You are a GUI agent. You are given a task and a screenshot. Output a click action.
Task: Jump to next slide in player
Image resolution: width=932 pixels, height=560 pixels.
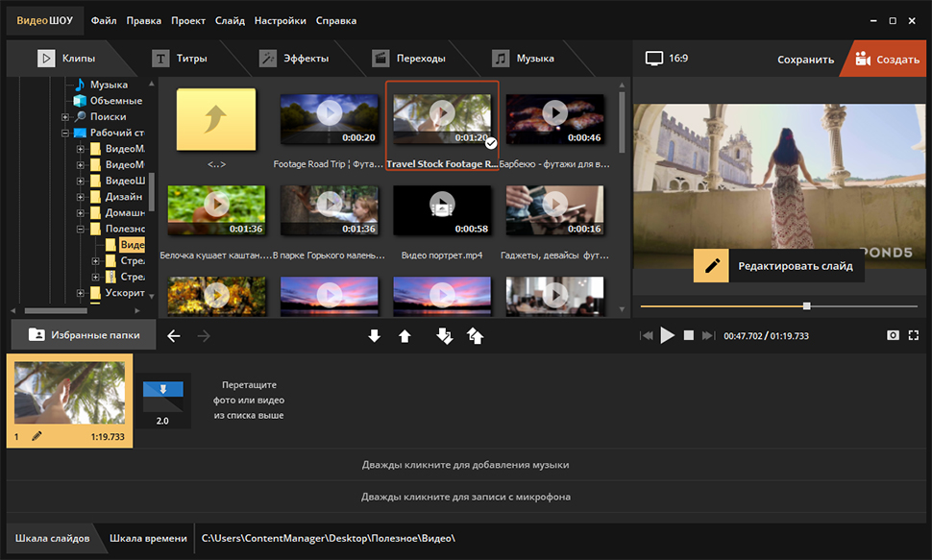[708, 335]
